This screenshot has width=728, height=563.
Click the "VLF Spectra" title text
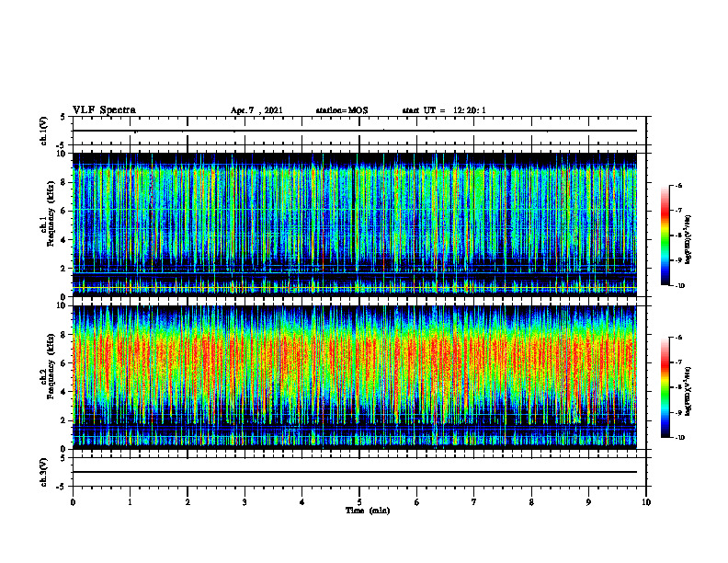[x=104, y=110]
